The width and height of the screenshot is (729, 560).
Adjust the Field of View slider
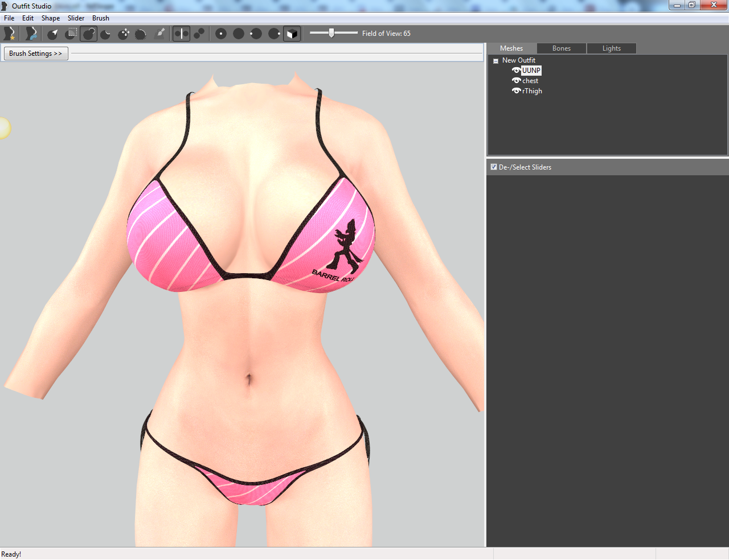pos(334,33)
